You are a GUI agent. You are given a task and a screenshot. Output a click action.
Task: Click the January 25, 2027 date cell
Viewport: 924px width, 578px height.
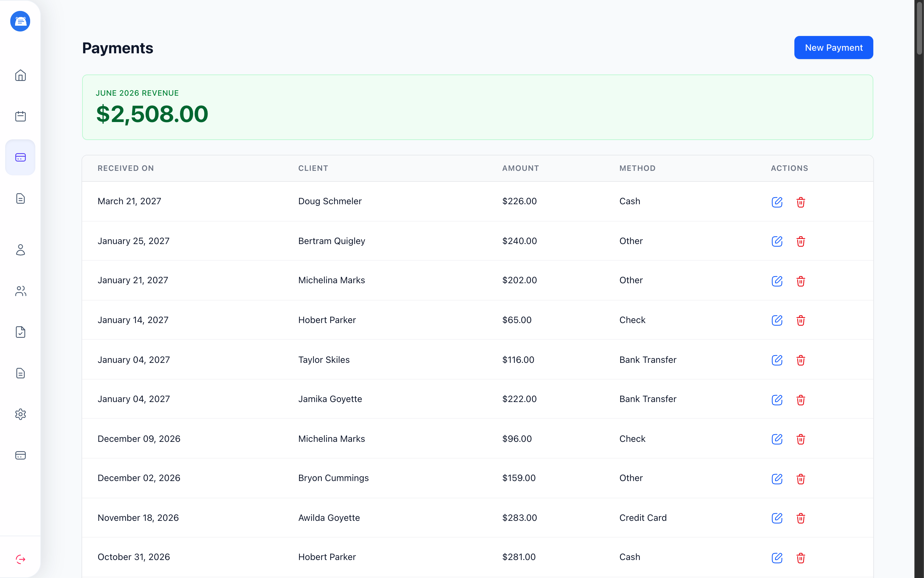134,241
